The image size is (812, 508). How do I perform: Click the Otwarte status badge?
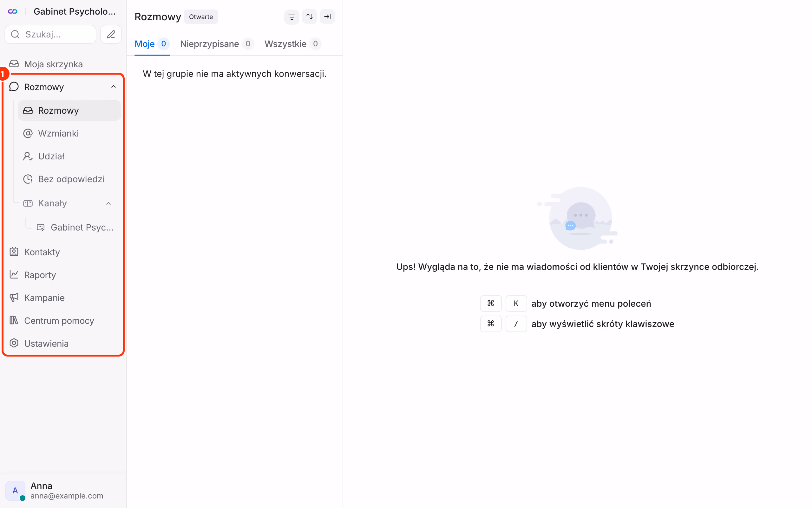pos(201,17)
